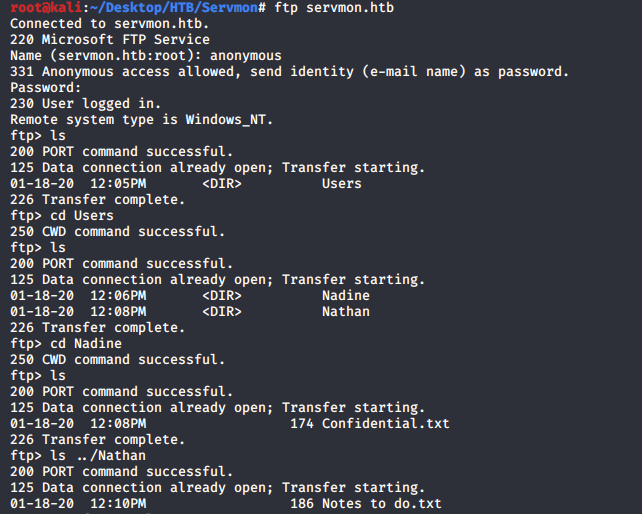This screenshot has width=642, height=514.
Task: Click the ~/Desktop/HTB/Servmon path in the prompt
Action: (x=165, y=7)
